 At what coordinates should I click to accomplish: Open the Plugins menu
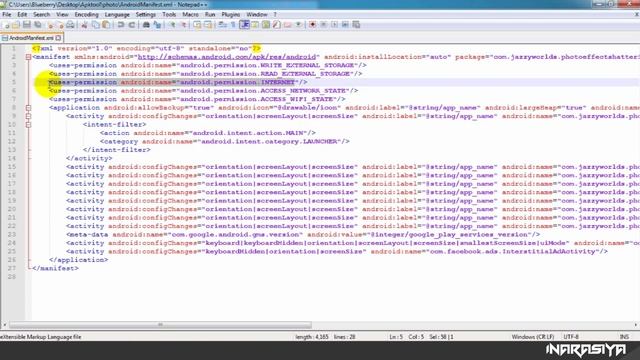click(x=231, y=15)
